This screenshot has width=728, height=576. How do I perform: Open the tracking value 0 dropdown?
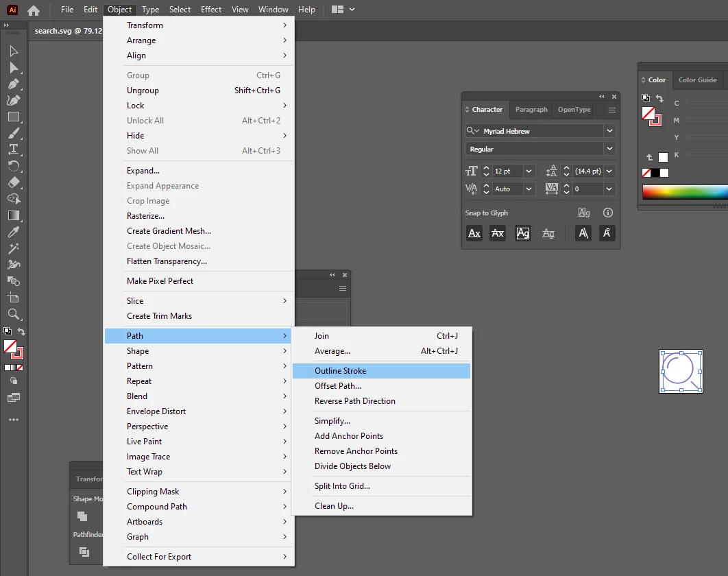click(x=609, y=189)
